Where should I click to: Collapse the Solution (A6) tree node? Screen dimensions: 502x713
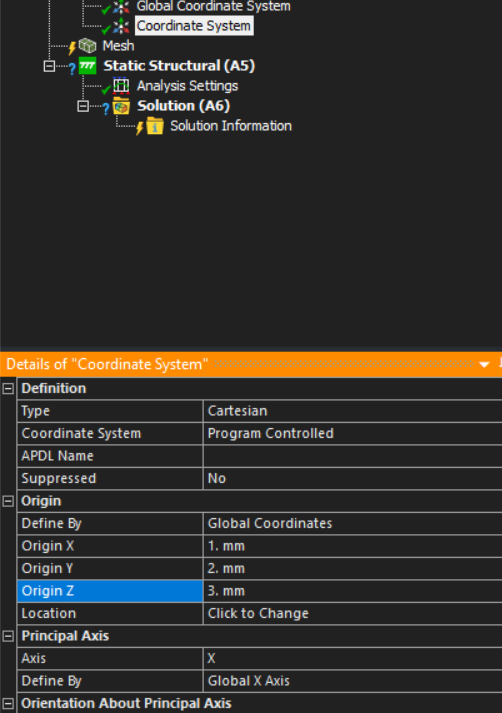(83, 106)
